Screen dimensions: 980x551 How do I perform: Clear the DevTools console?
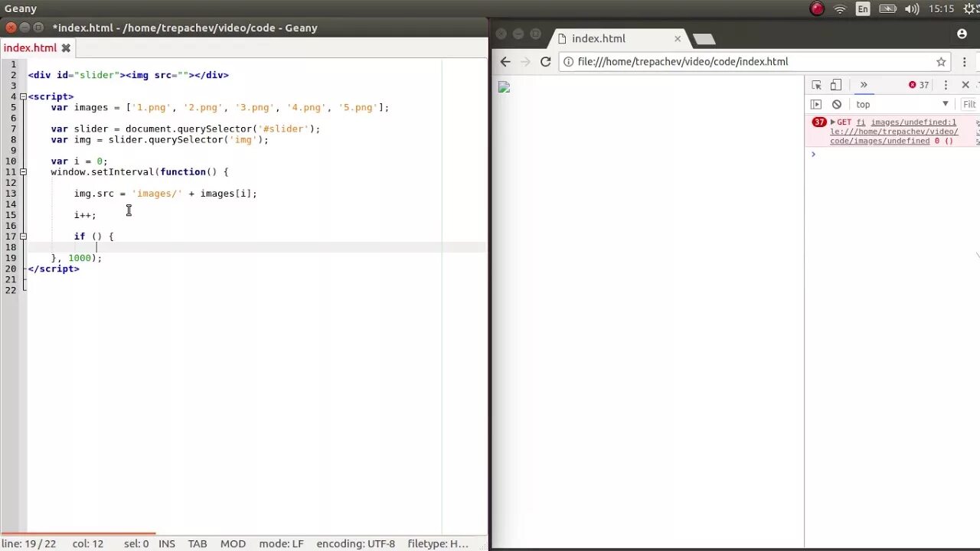pos(837,104)
